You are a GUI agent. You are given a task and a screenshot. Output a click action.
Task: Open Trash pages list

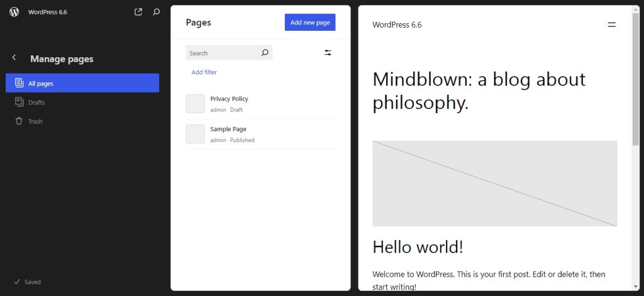(x=82, y=121)
